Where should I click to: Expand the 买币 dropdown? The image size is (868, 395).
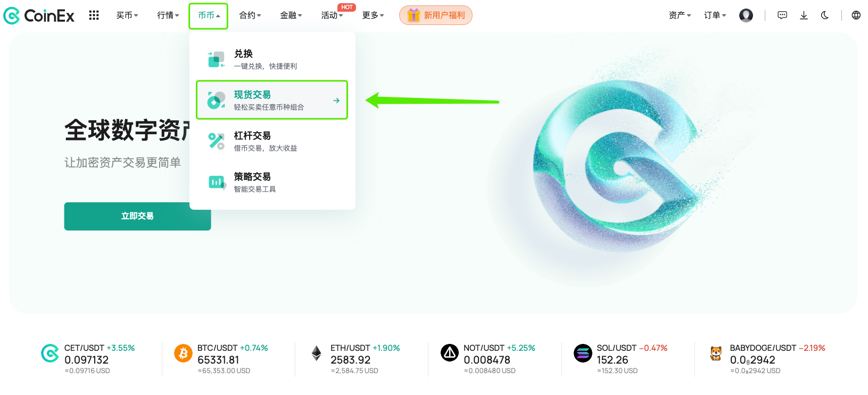pyautogui.click(x=127, y=15)
